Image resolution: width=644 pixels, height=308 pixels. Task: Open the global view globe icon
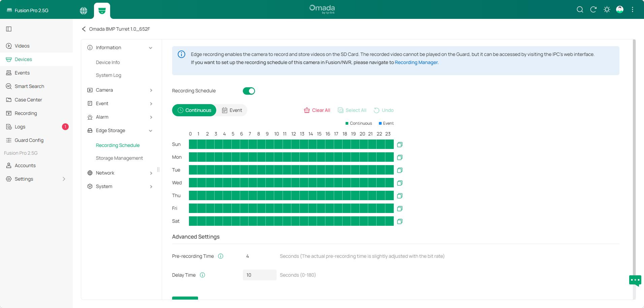click(84, 11)
